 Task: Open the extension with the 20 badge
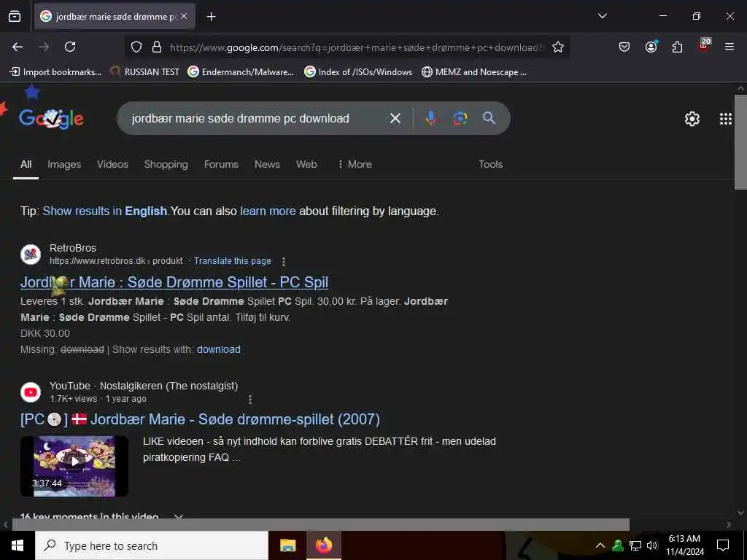(704, 46)
